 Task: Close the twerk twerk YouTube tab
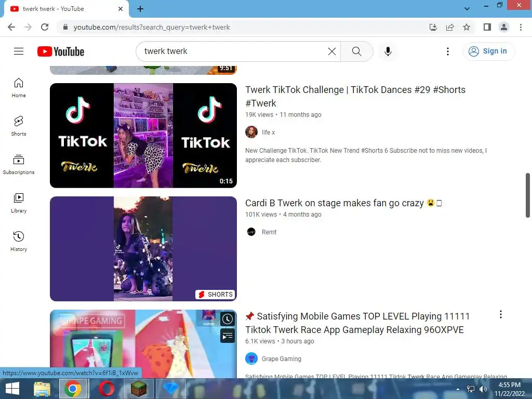[121, 9]
